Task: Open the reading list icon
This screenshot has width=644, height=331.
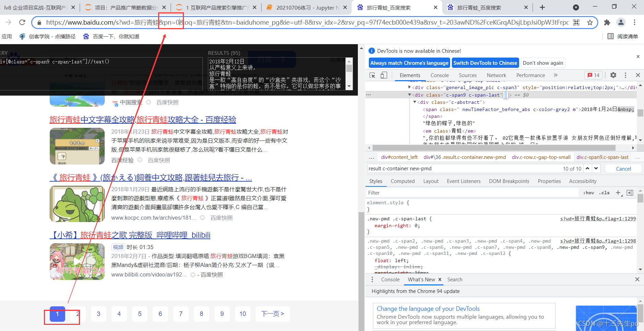Action: [610, 36]
